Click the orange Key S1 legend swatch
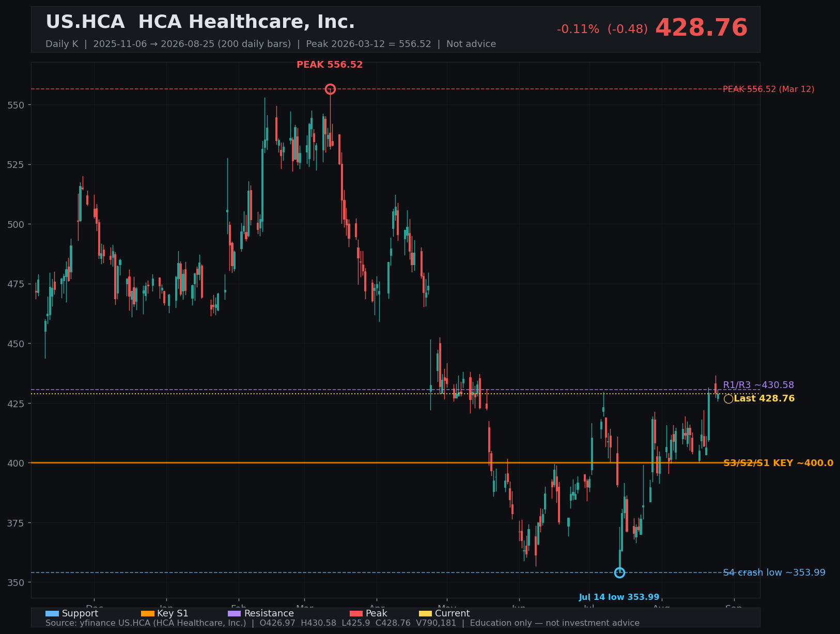 pos(148,614)
